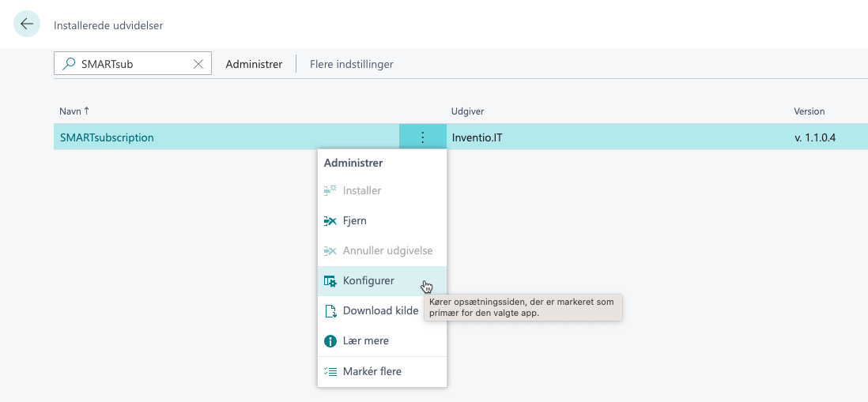This screenshot has width=868, height=402.
Task: Click the Download kilde file icon
Action: click(x=330, y=311)
